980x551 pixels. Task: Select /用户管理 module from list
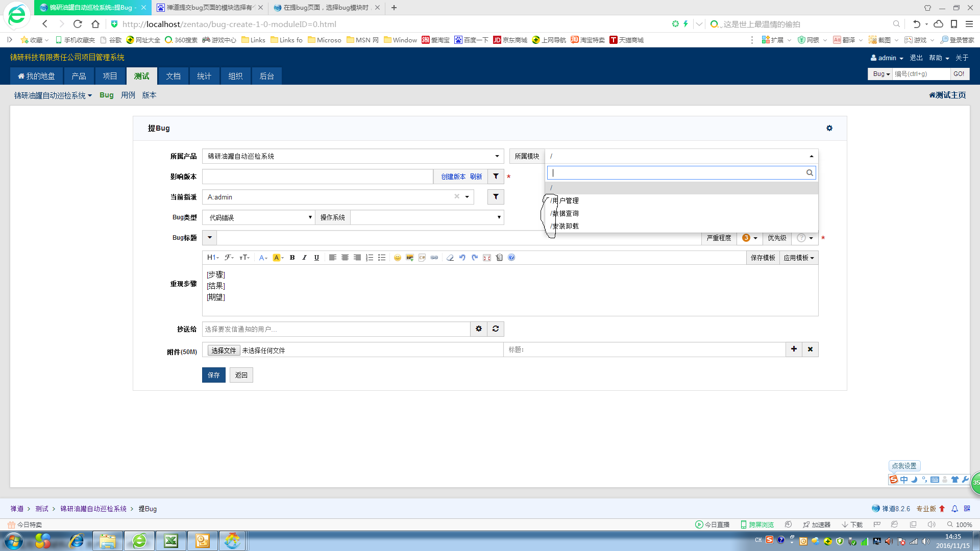(565, 201)
